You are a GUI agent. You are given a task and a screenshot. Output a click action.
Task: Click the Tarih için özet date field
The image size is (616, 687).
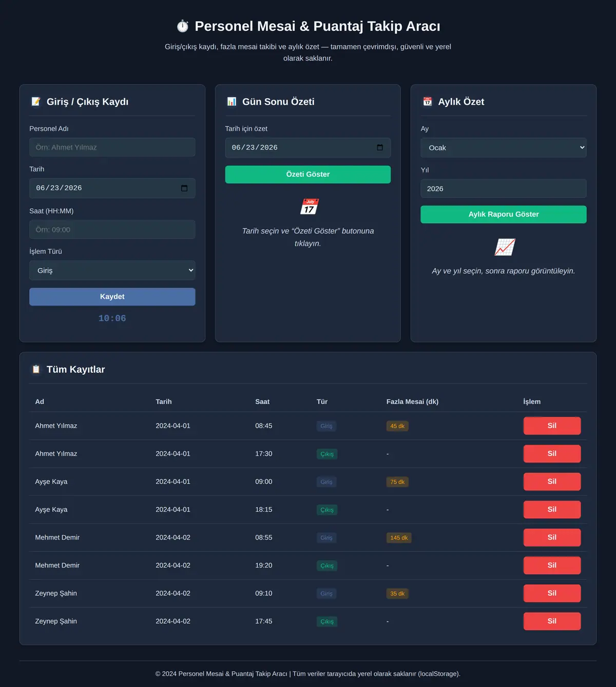(x=308, y=148)
